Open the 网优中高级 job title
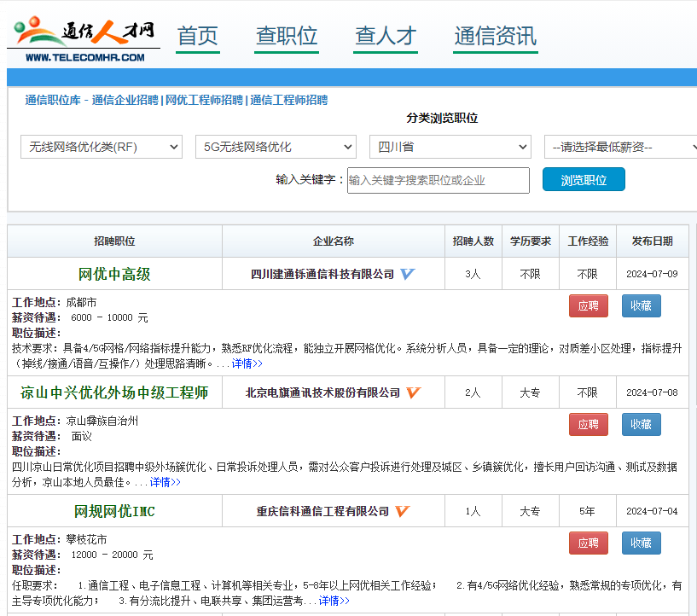Screen dimensions: 697x616 click(x=114, y=274)
